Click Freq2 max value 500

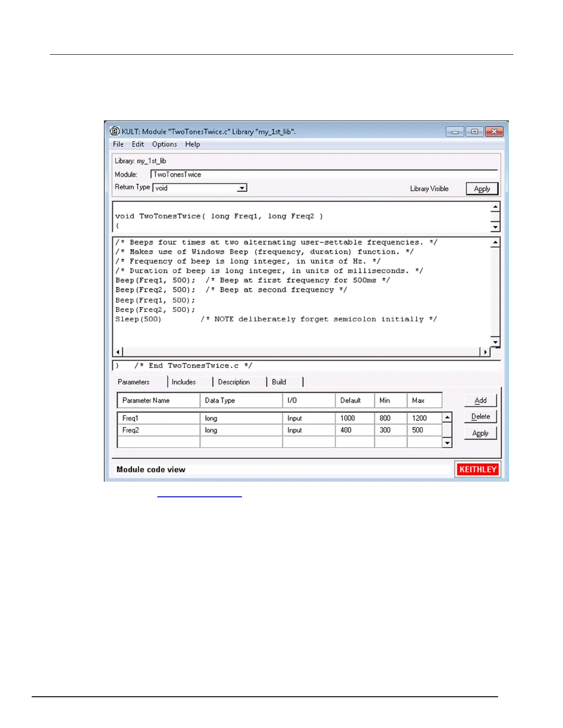click(x=425, y=430)
